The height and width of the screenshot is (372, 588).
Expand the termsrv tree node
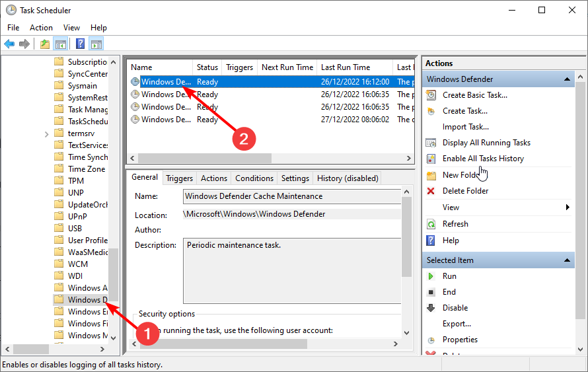coord(46,134)
